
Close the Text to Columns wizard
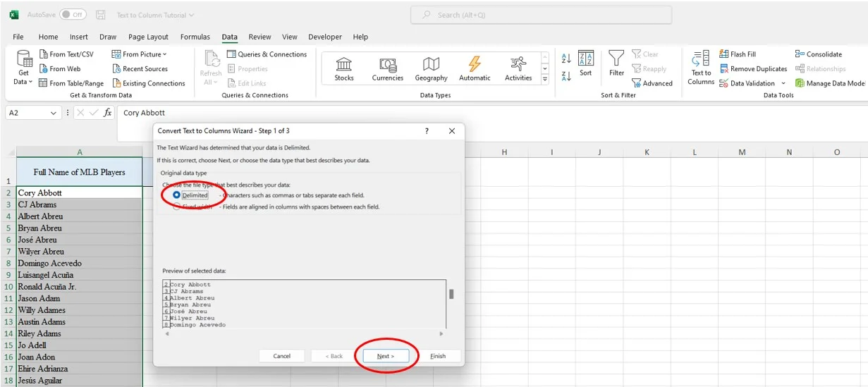pos(452,131)
